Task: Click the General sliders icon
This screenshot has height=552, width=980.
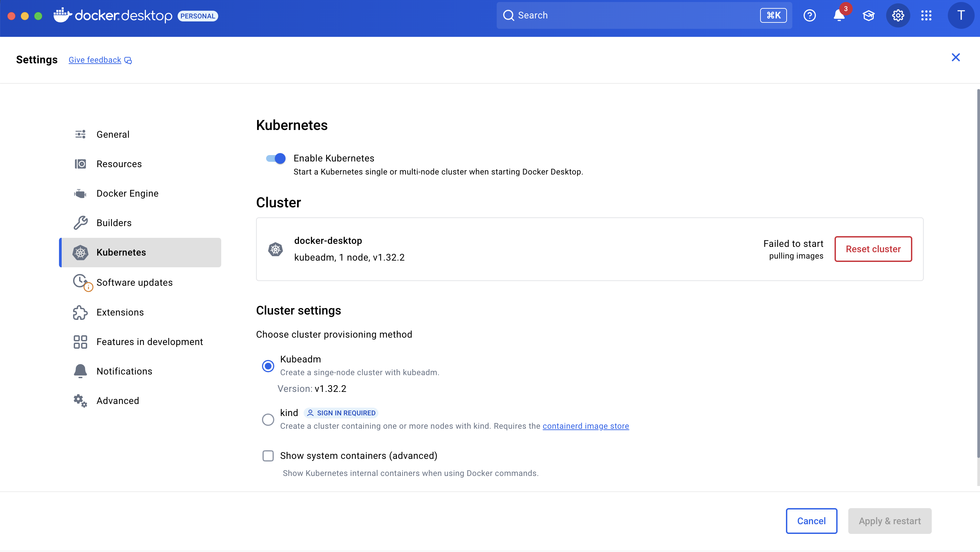Action: click(x=80, y=134)
